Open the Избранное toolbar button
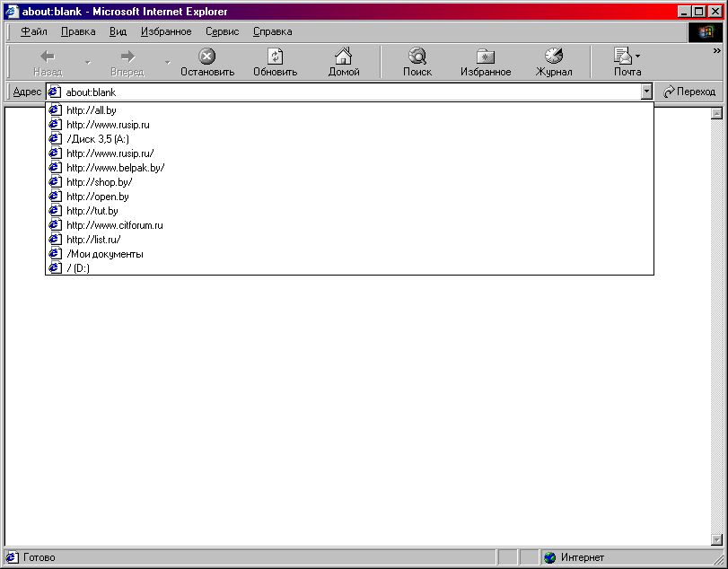Viewport: 728px width, 569px height. tap(486, 62)
